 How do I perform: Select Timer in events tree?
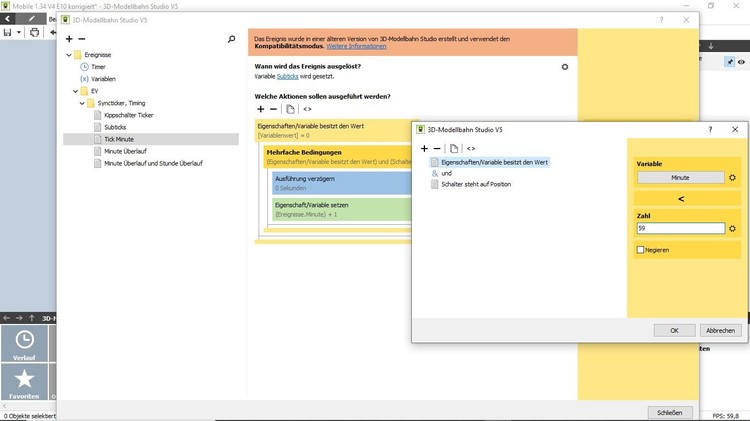99,67
